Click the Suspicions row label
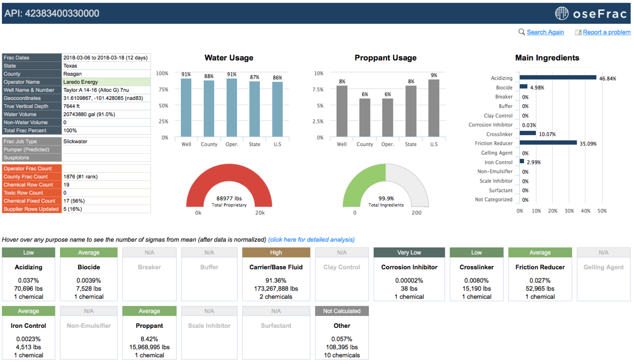The height and width of the screenshot is (364, 634). pos(16,157)
